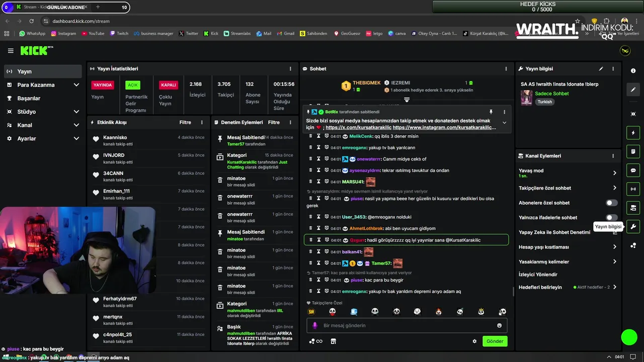The height and width of the screenshot is (362, 644).
Task: Open the WhatsApp bookmark
Action: [x=32, y=34]
